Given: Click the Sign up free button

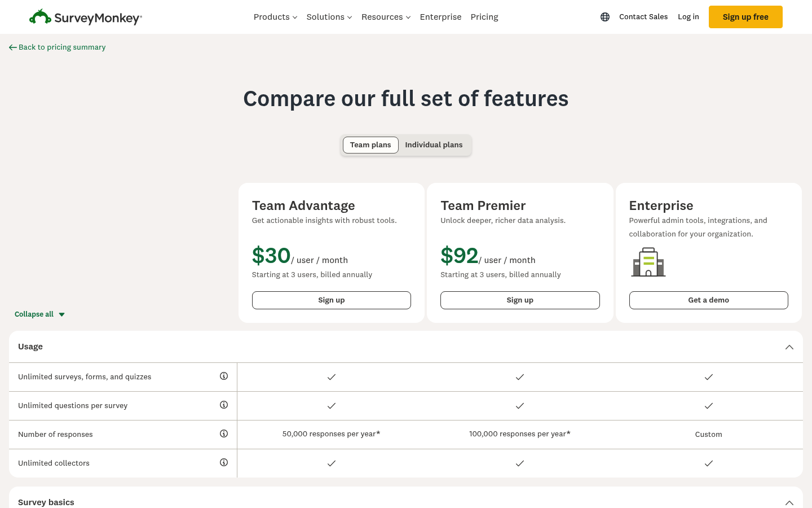Looking at the screenshot, I should [745, 17].
